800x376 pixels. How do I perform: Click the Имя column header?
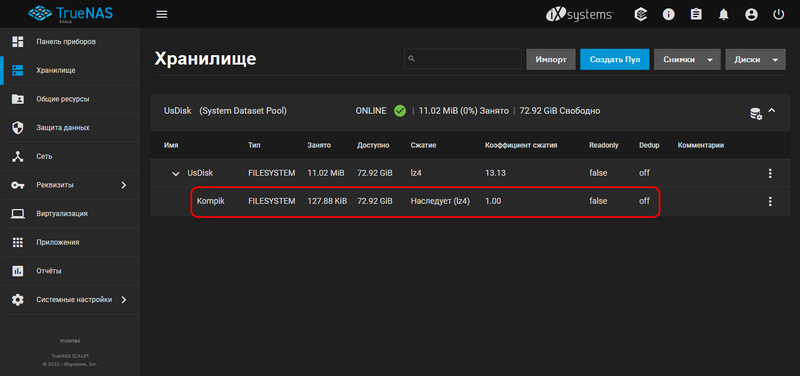pyautogui.click(x=171, y=145)
